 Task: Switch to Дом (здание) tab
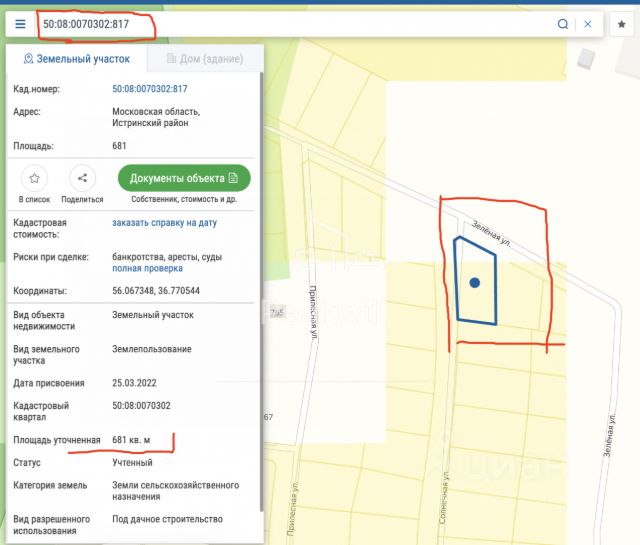[x=205, y=59]
